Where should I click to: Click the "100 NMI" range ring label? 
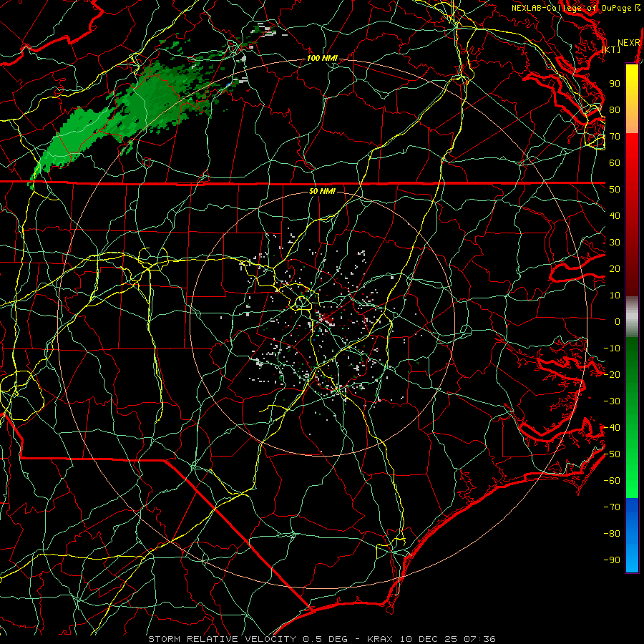coord(322,59)
